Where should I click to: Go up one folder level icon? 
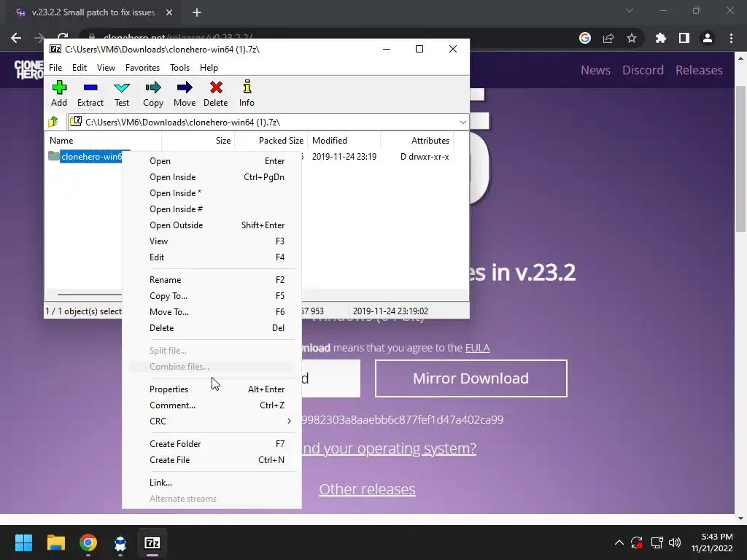pyautogui.click(x=53, y=122)
